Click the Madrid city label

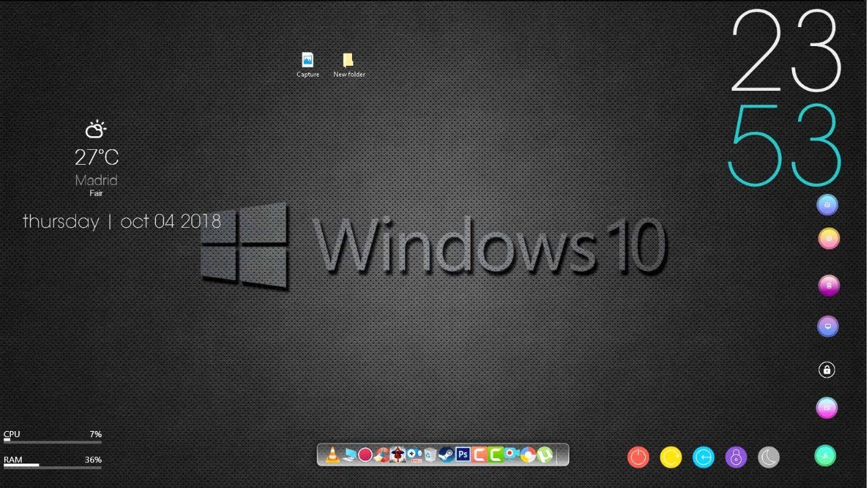(x=96, y=180)
